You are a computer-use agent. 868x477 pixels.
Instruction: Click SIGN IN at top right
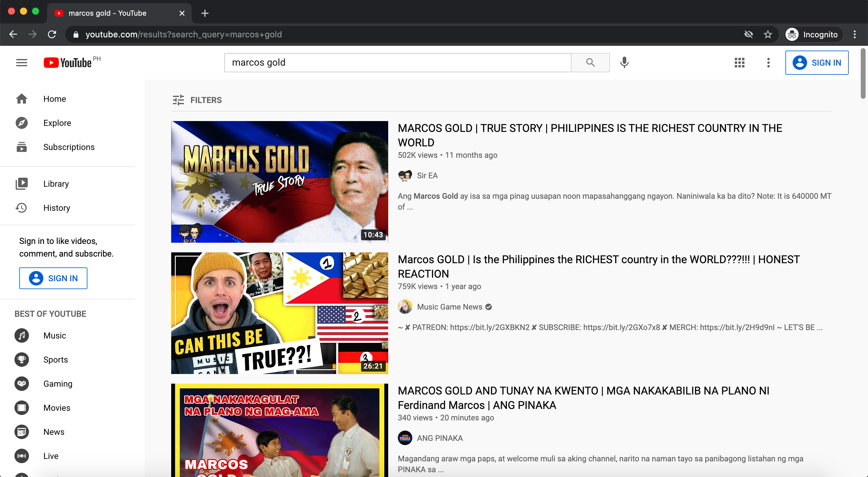[x=816, y=63]
